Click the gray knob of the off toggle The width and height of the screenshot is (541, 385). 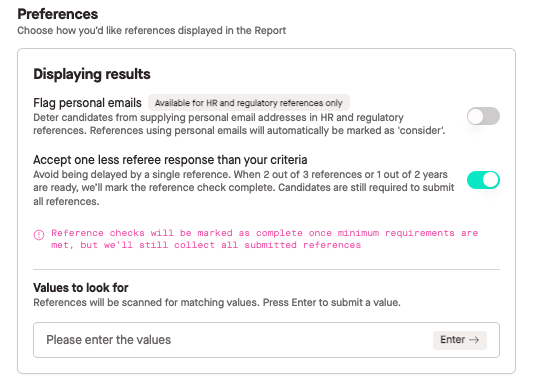click(476, 116)
